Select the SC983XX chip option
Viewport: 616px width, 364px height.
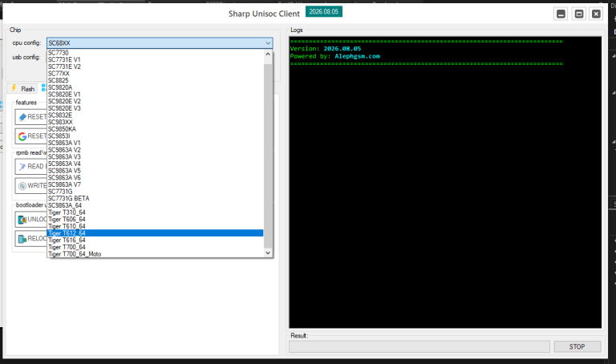155,122
